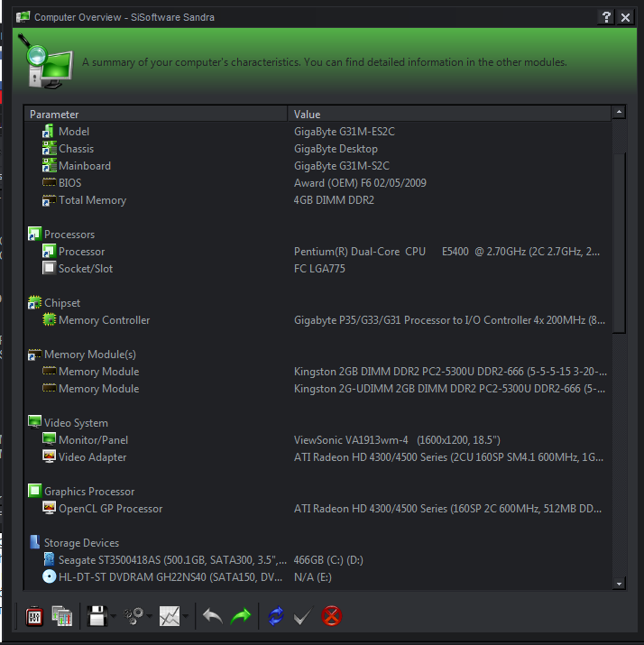This screenshot has height=645, width=644.
Task: Click the Memory Module(s) section icon
Action: [34, 355]
